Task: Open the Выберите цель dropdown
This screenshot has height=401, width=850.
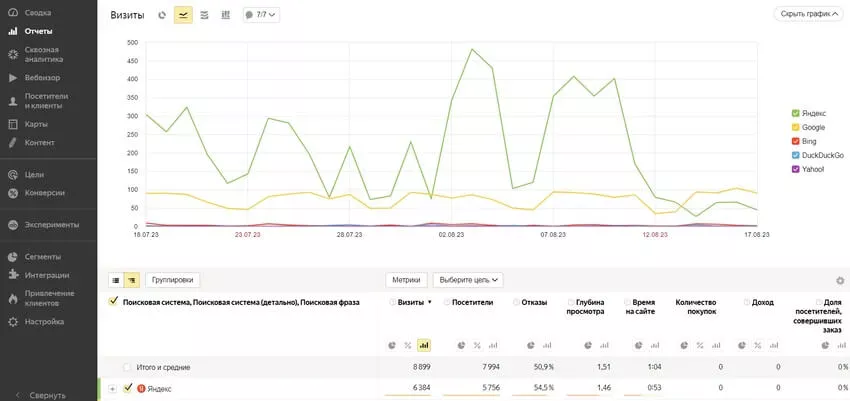Action: [x=467, y=280]
